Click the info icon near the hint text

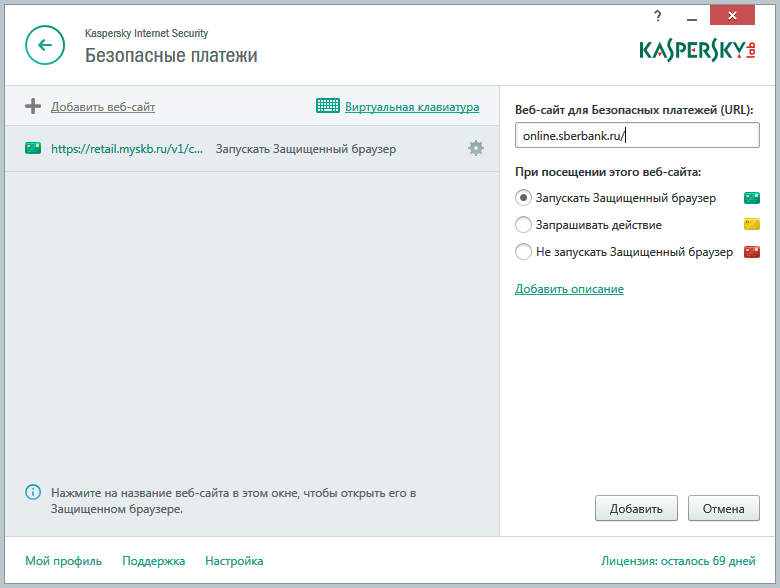pos(33,492)
